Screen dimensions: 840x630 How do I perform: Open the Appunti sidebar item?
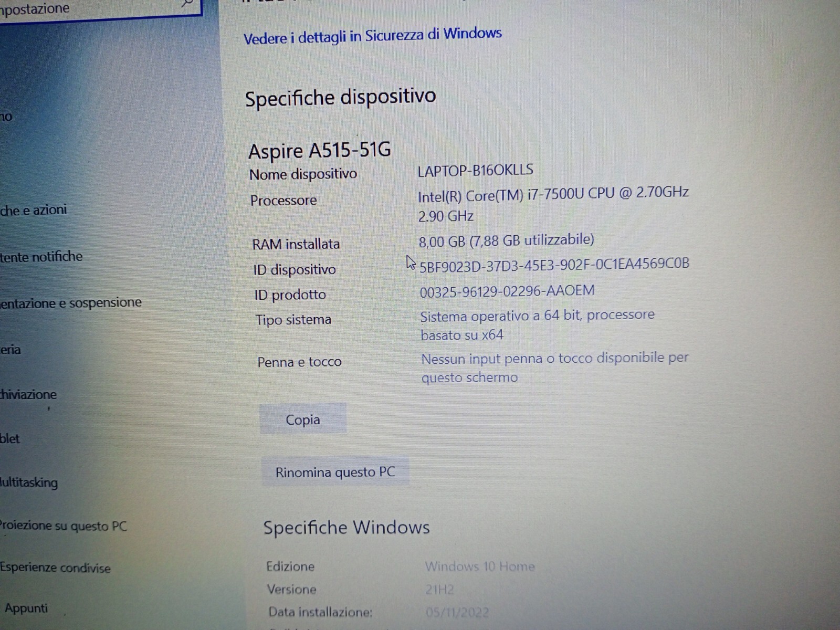[26, 608]
